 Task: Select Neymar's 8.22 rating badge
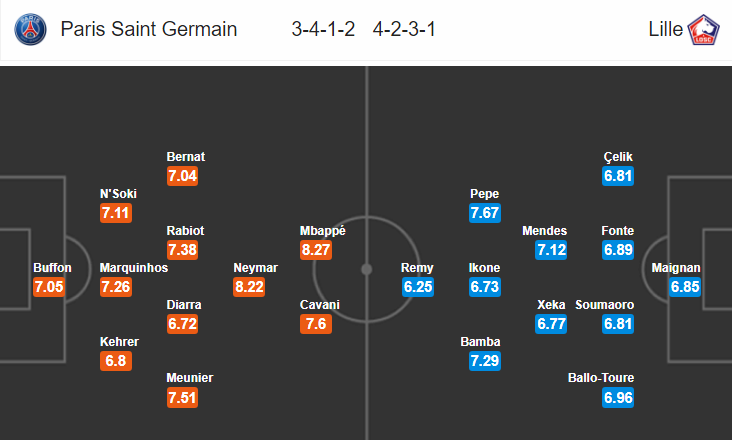click(249, 286)
